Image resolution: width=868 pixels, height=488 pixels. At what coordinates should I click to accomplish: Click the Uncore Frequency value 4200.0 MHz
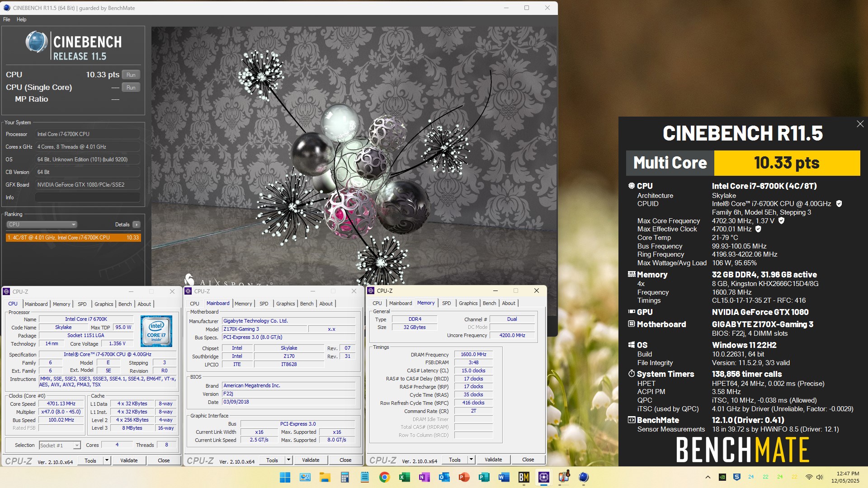pyautogui.click(x=512, y=336)
